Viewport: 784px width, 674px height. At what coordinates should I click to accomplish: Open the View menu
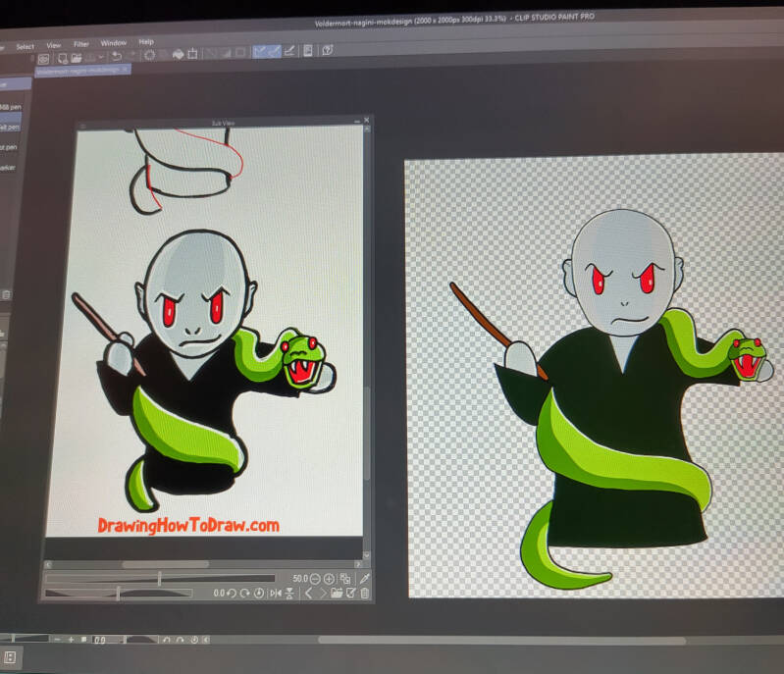click(x=54, y=45)
